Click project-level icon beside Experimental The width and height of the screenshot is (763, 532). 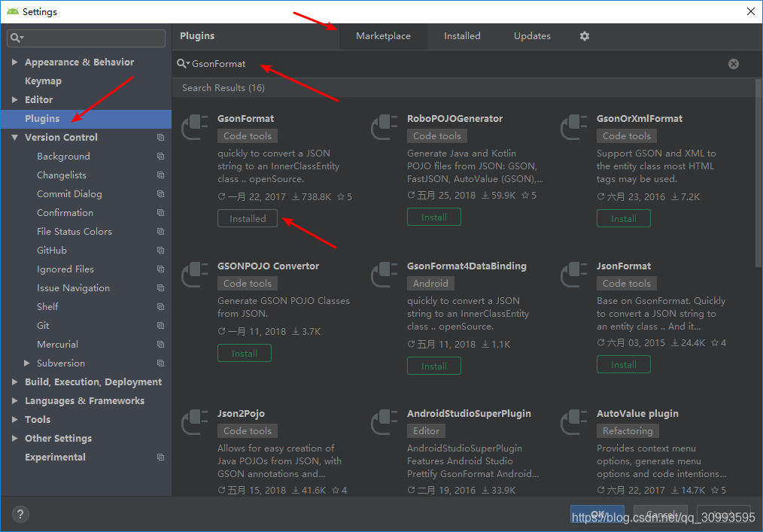click(160, 457)
